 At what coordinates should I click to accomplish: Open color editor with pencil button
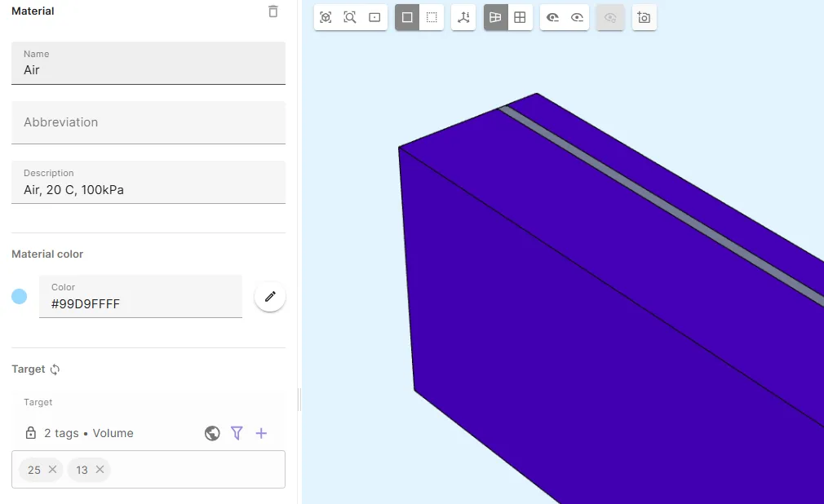[270, 297]
